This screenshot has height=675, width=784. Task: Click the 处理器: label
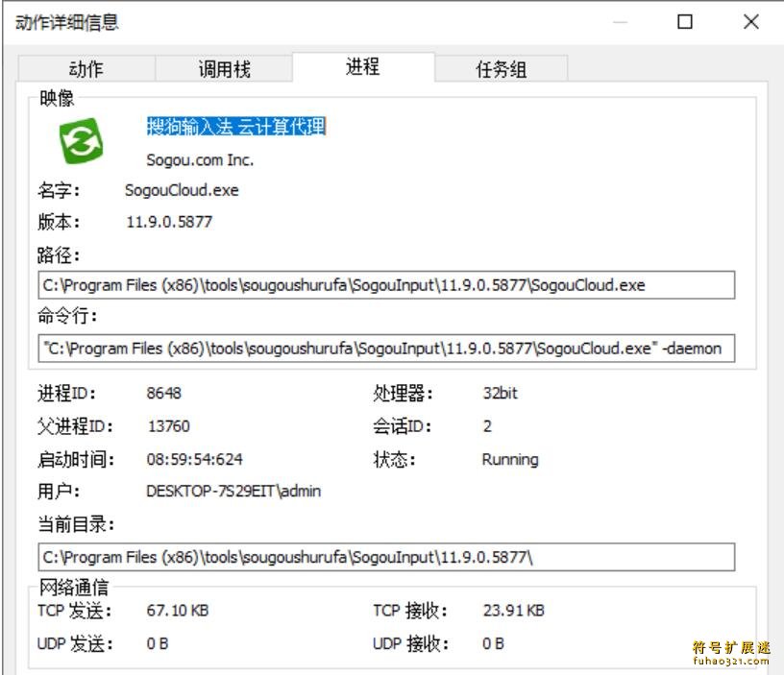click(403, 394)
